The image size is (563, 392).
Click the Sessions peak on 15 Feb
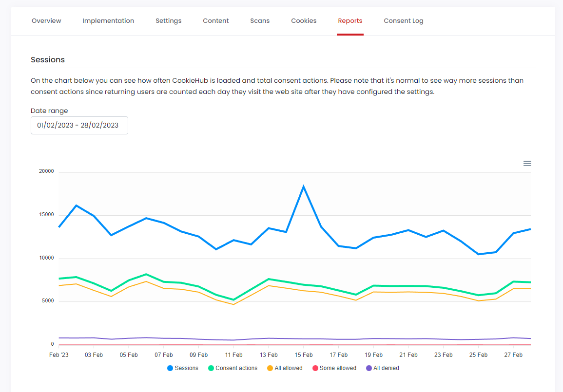[304, 186]
